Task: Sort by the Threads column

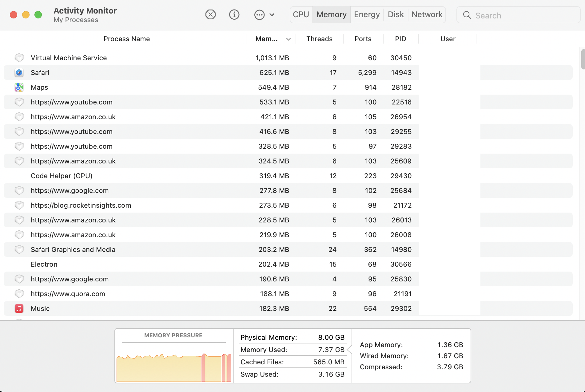Action: pyautogui.click(x=320, y=39)
